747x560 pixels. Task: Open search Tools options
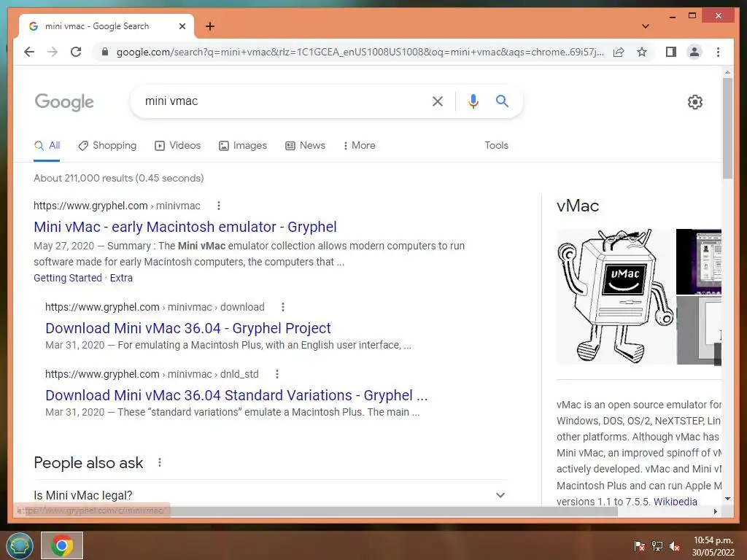[496, 146]
